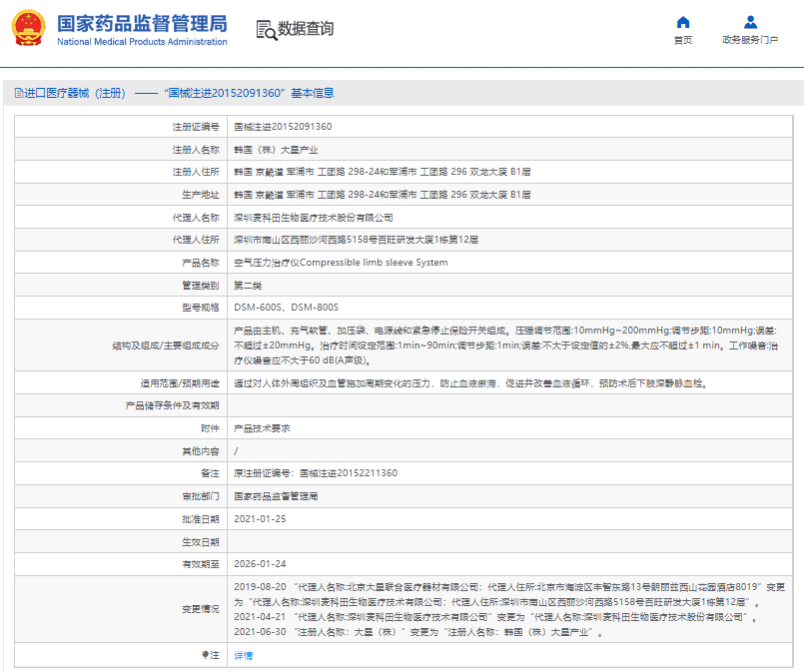Click the 批准日期 row label
The width and height of the screenshot is (804, 672).
tap(201, 519)
